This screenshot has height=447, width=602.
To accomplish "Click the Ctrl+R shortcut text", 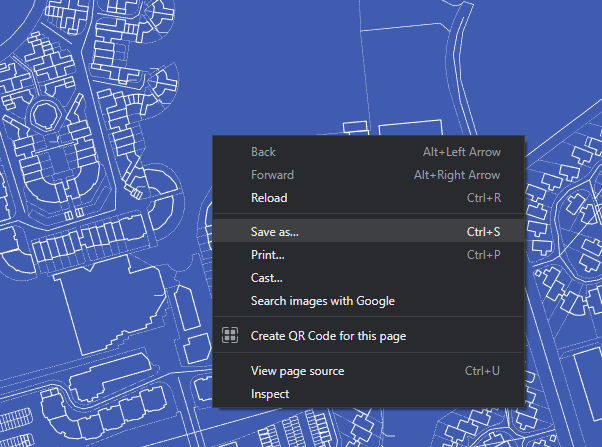I will (484, 198).
